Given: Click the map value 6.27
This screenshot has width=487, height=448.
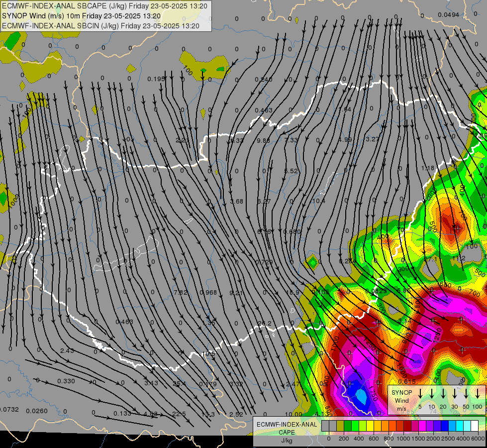Looking at the screenshot, I should pos(264,202).
